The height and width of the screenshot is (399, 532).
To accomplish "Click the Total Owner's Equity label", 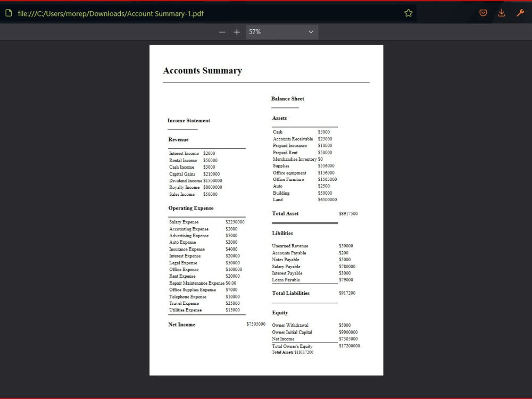I will 292,346.
